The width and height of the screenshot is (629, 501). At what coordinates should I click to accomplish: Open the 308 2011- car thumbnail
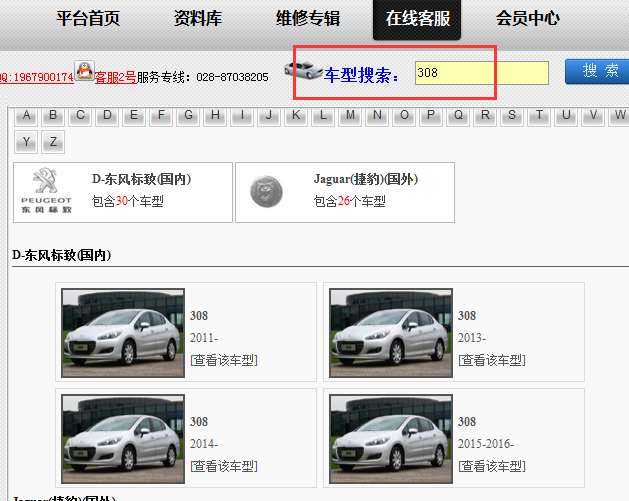click(x=123, y=333)
